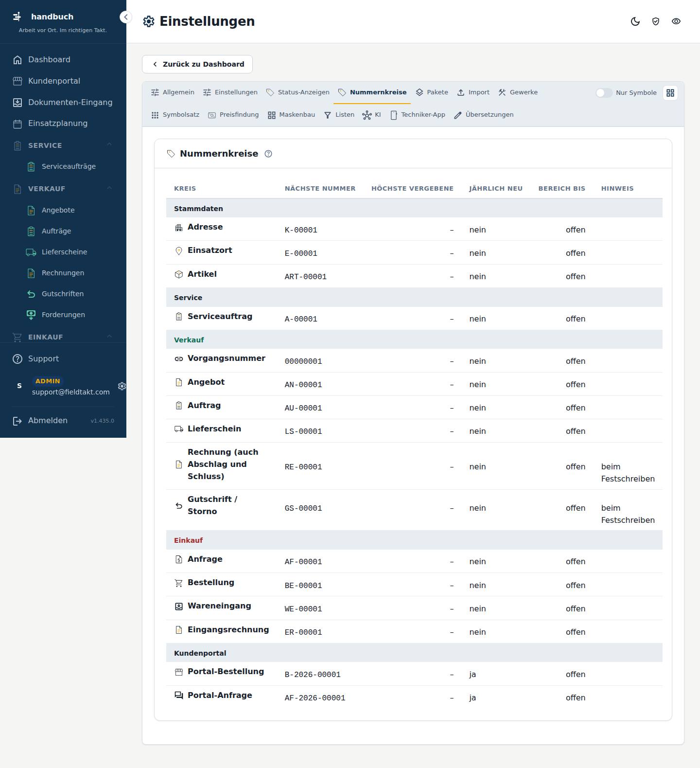Open Kundenportal in the sidebar
The image size is (700, 768).
pos(63,81)
